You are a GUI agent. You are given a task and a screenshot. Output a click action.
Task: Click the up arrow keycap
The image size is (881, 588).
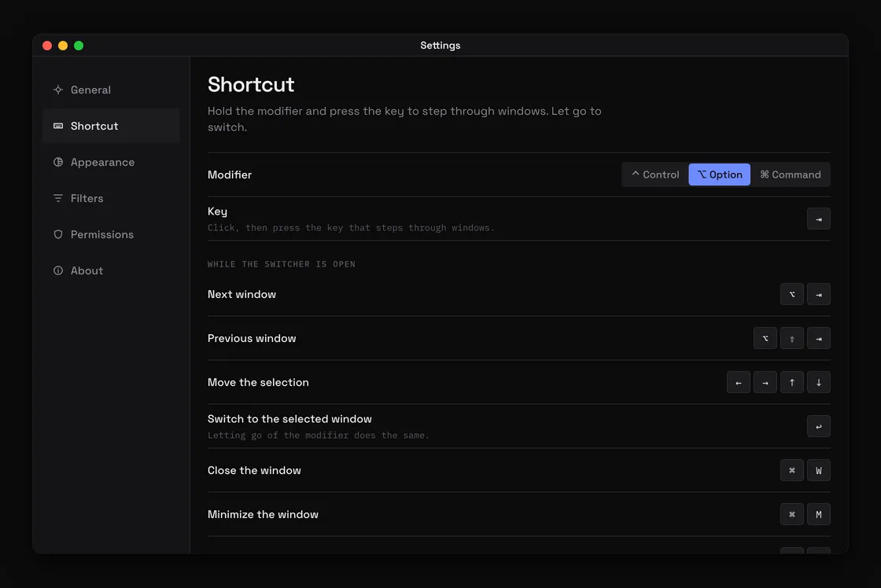pyautogui.click(x=791, y=383)
